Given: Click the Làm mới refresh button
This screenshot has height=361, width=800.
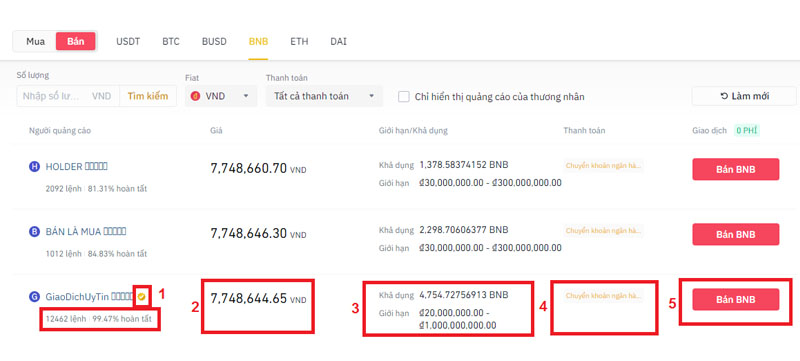Looking at the screenshot, I should [744, 96].
